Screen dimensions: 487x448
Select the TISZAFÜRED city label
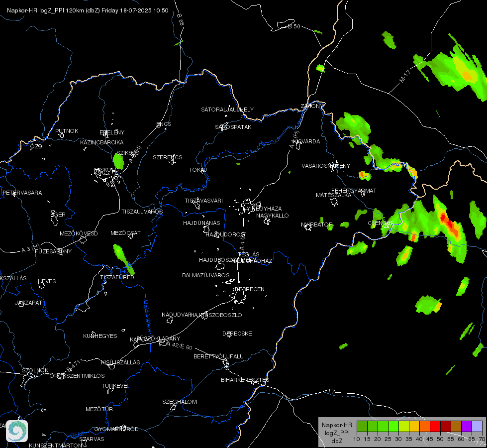(x=117, y=277)
